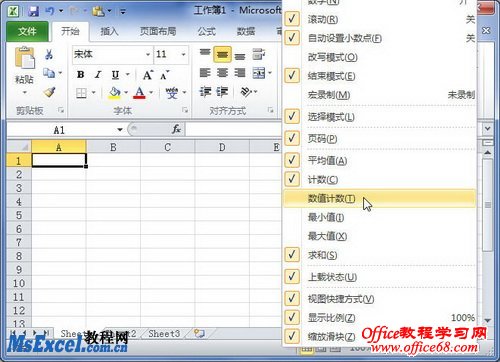Click the insert worksheet tab icon

point(199,333)
